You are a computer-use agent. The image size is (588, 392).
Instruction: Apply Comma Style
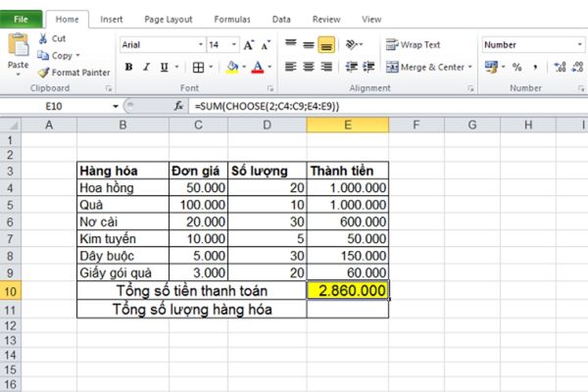tap(535, 68)
